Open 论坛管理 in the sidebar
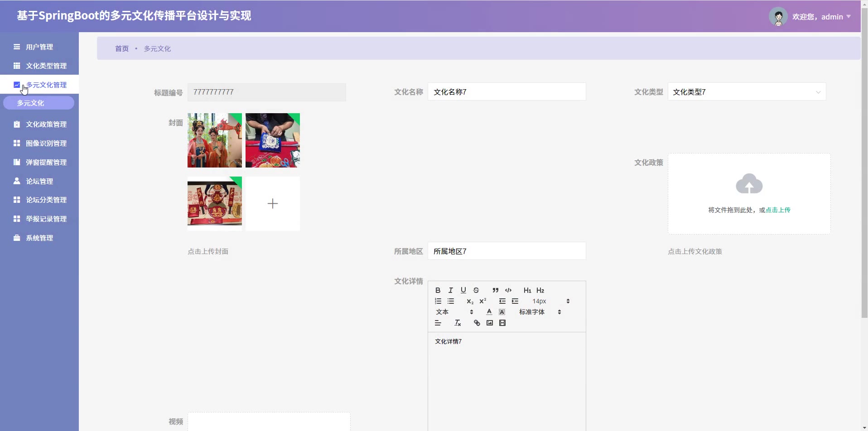 [x=39, y=181]
